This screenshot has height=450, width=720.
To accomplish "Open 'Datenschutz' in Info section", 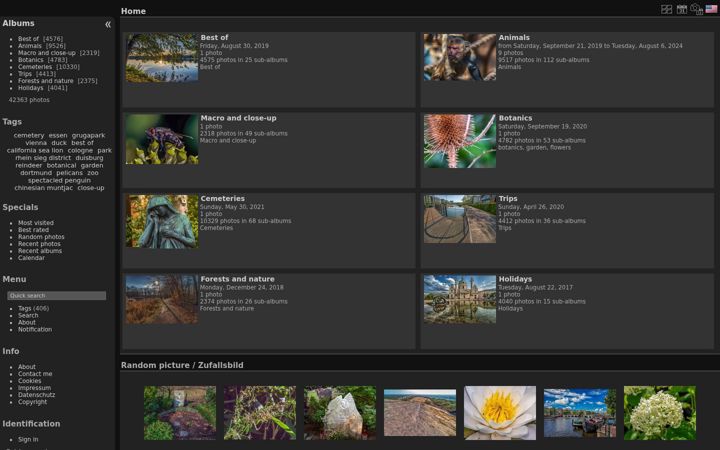I will [x=37, y=395].
